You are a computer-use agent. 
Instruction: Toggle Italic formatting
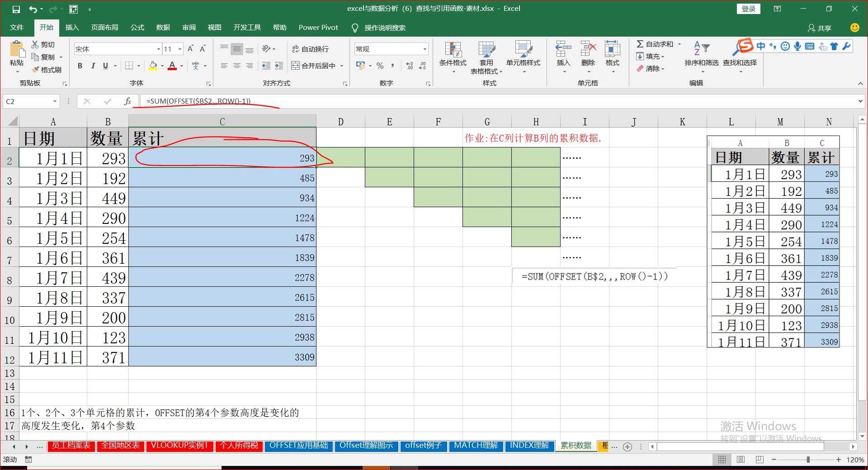point(93,66)
